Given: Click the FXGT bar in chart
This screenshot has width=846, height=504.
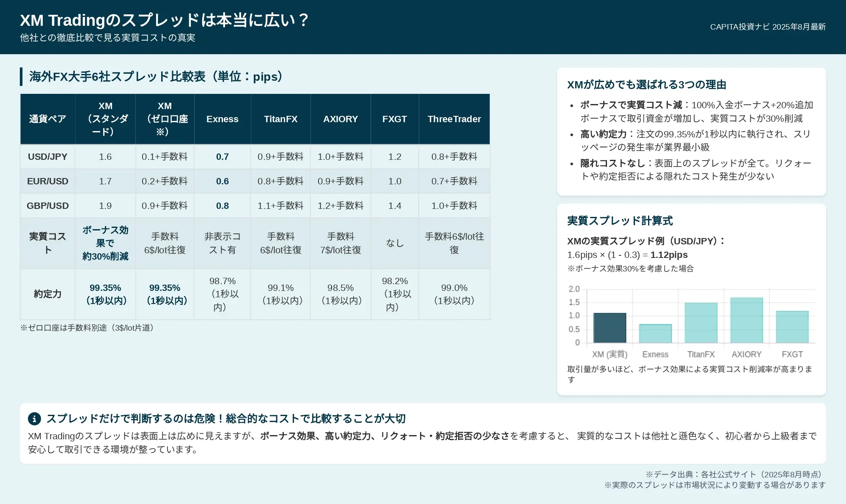Looking at the screenshot, I should 792,327.
